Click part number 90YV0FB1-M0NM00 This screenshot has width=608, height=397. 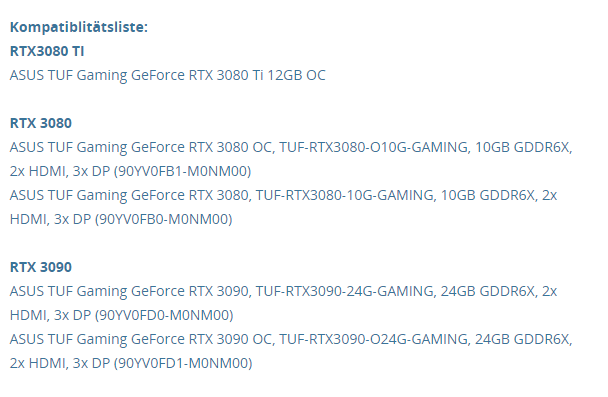tap(184, 171)
